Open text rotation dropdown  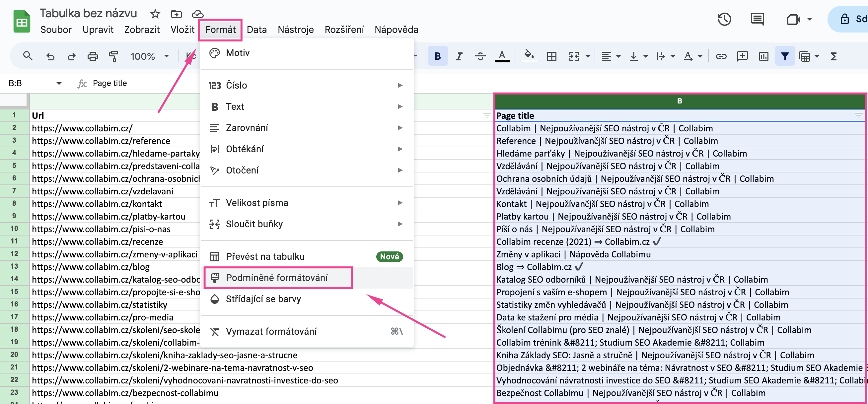693,56
